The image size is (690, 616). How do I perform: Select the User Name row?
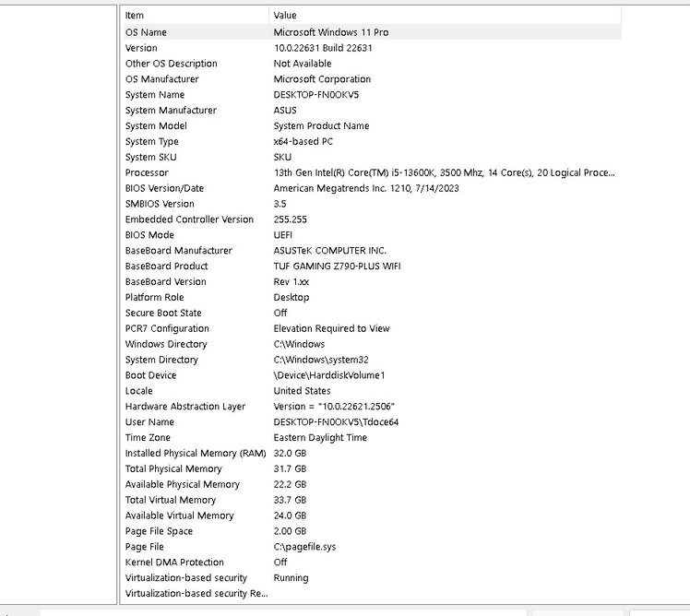373,422
